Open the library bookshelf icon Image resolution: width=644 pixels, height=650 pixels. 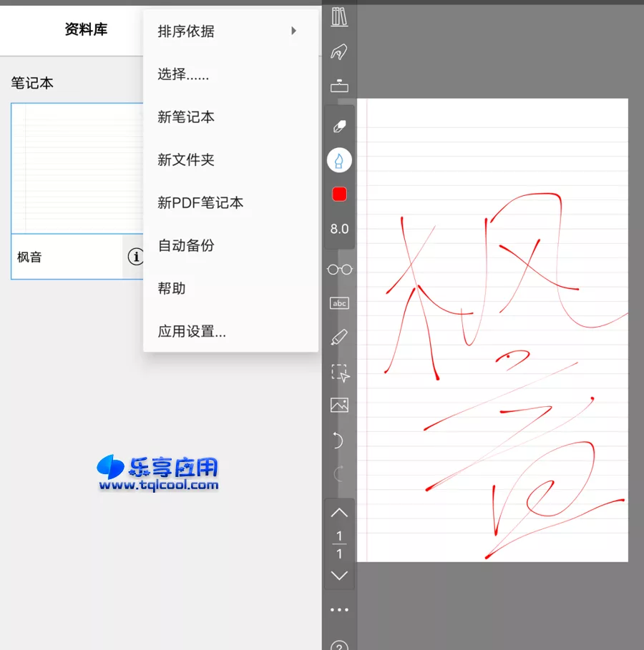point(338,18)
